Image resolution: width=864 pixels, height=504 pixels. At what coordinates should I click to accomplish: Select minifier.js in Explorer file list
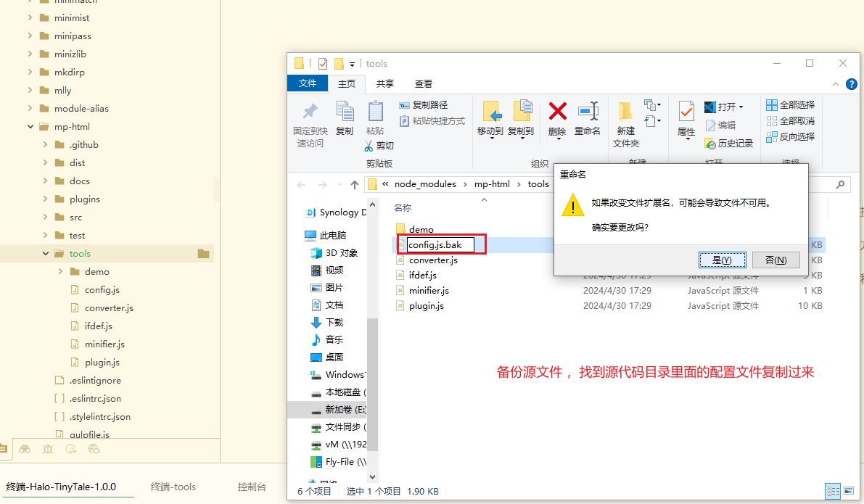pyautogui.click(x=429, y=290)
